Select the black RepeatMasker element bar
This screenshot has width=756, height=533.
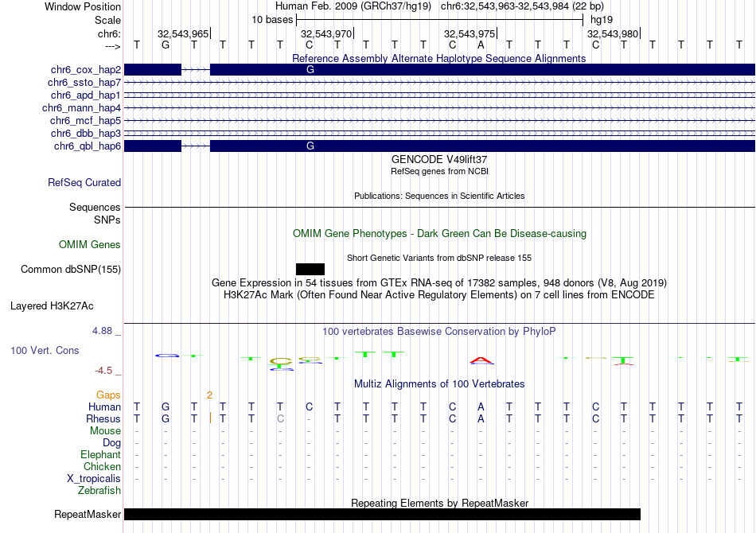tap(382, 514)
